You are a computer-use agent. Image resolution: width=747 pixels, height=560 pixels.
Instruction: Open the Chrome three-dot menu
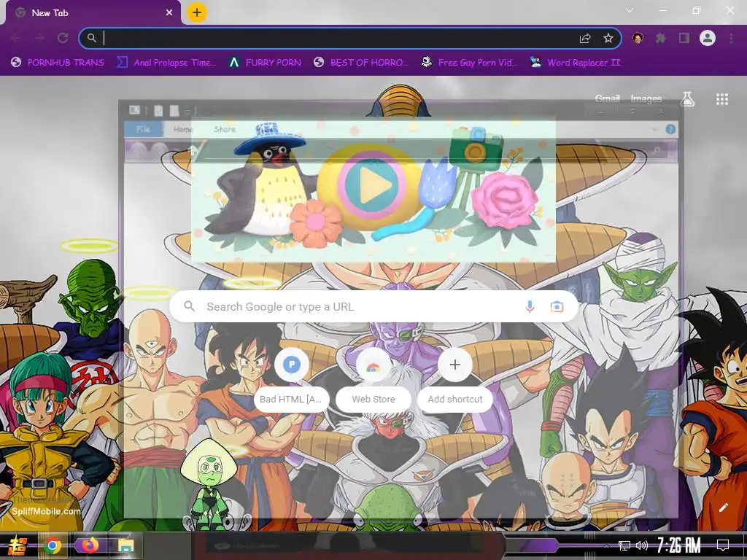click(x=731, y=38)
